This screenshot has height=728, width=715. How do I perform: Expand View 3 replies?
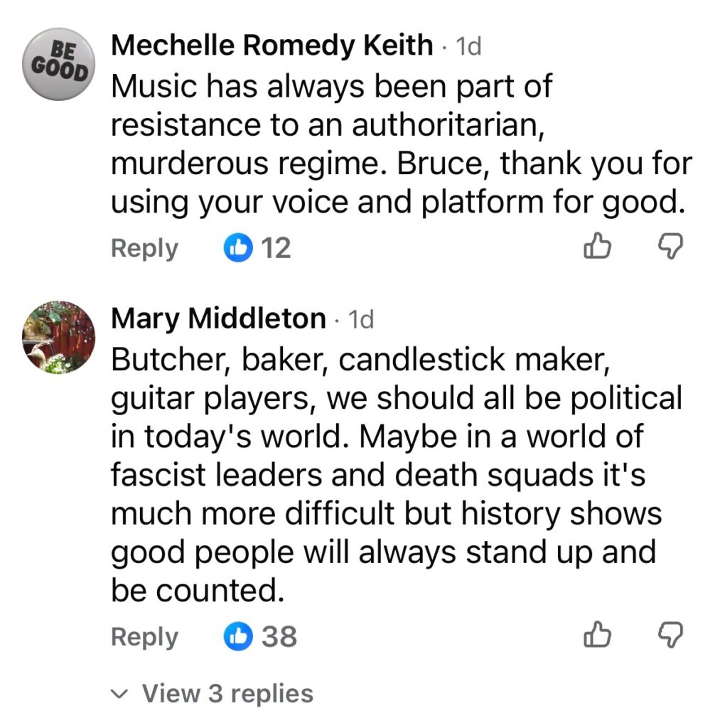coord(227,693)
